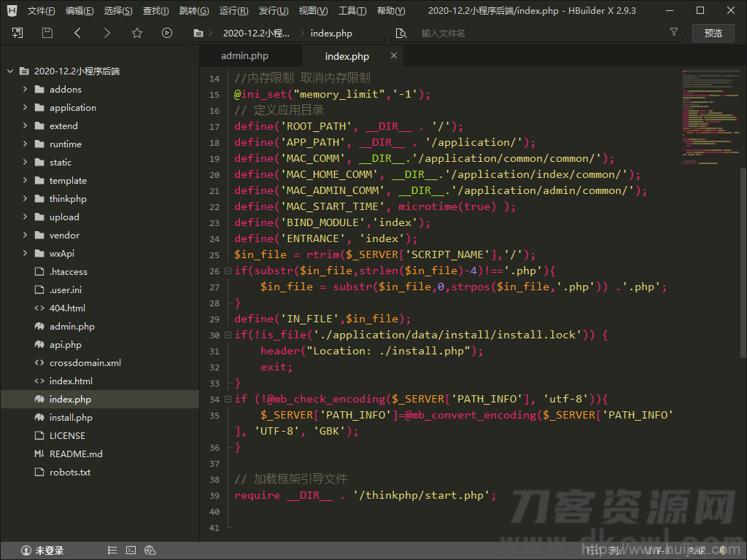Expand the runtime folder
747x560 pixels.
click(x=26, y=144)
